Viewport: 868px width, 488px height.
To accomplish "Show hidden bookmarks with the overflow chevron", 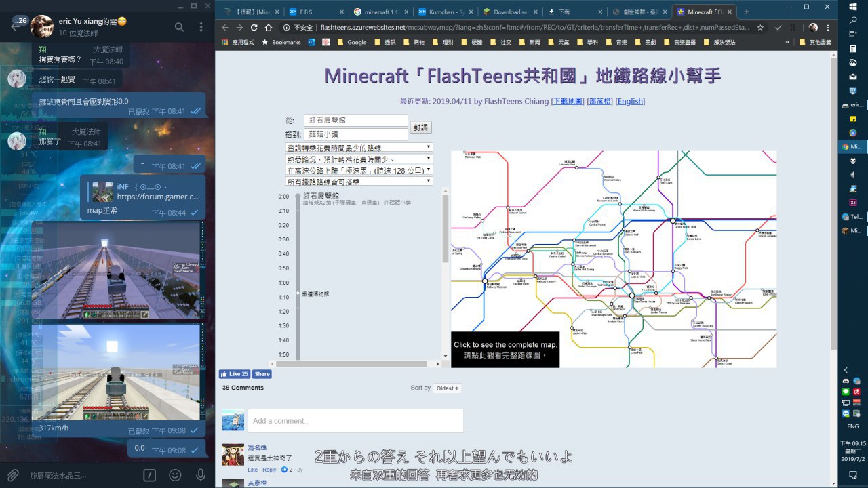I will [x=787, y=42].
